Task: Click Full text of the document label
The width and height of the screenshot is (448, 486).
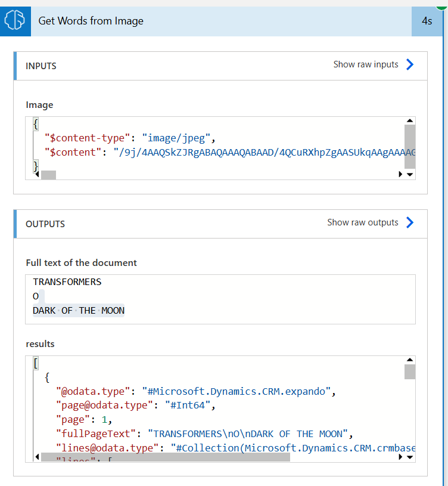Action: pos(82,263)
